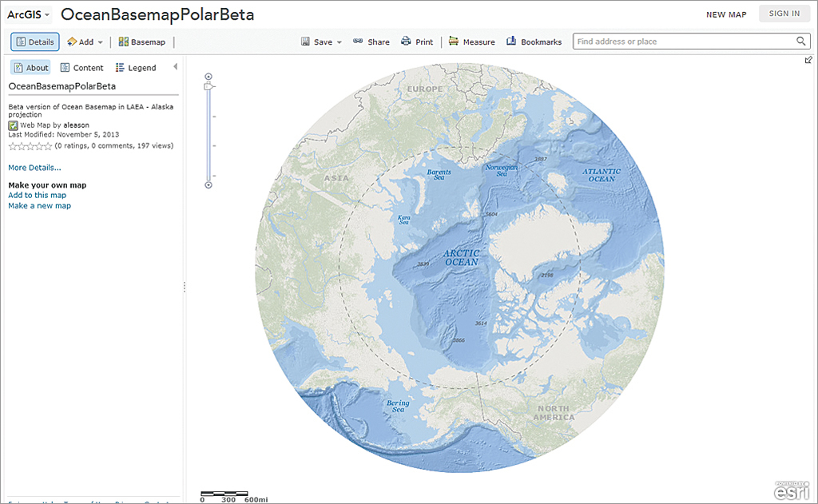Click the Share link icon

point(358,41)
